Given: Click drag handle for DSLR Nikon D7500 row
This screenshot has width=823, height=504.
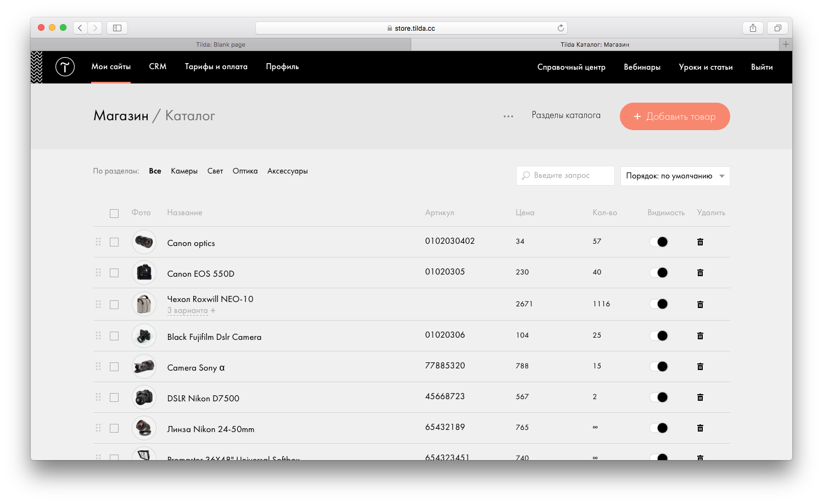Looking at the screenshot, I should 98,397.
